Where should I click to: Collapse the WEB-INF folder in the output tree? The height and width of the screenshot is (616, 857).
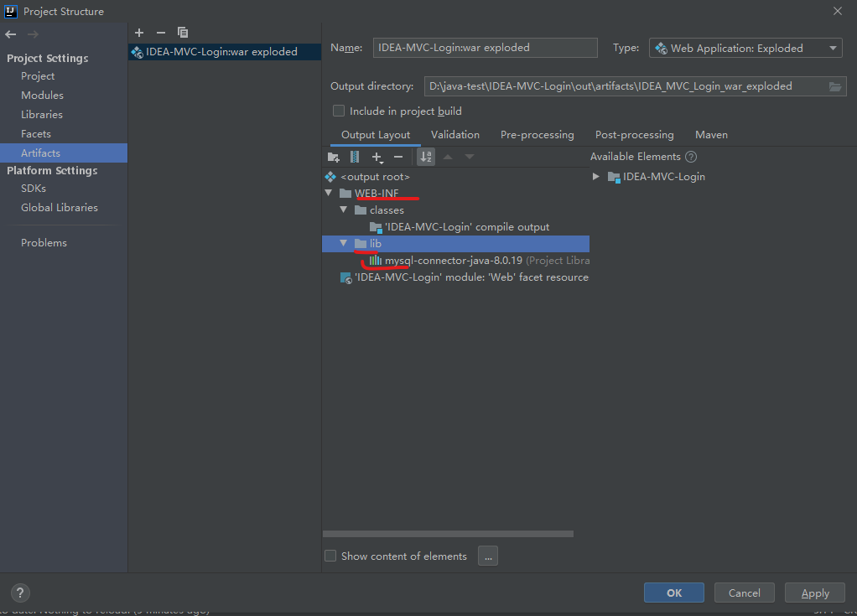[329, 193]
